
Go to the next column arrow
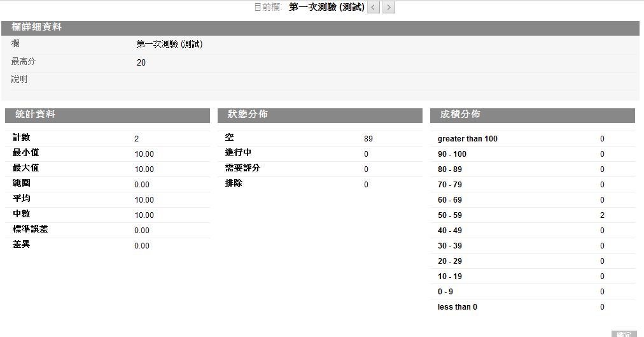tap(389, 8)
